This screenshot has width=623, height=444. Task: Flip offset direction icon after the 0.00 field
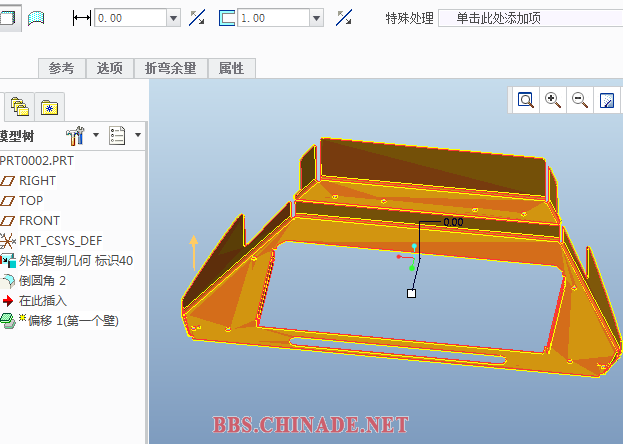(197, 18)
